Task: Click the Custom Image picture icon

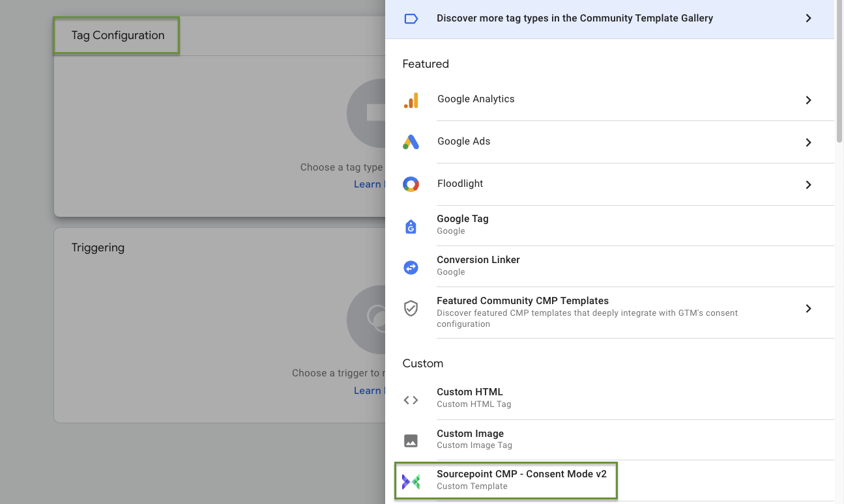Action: click(411, 441)
